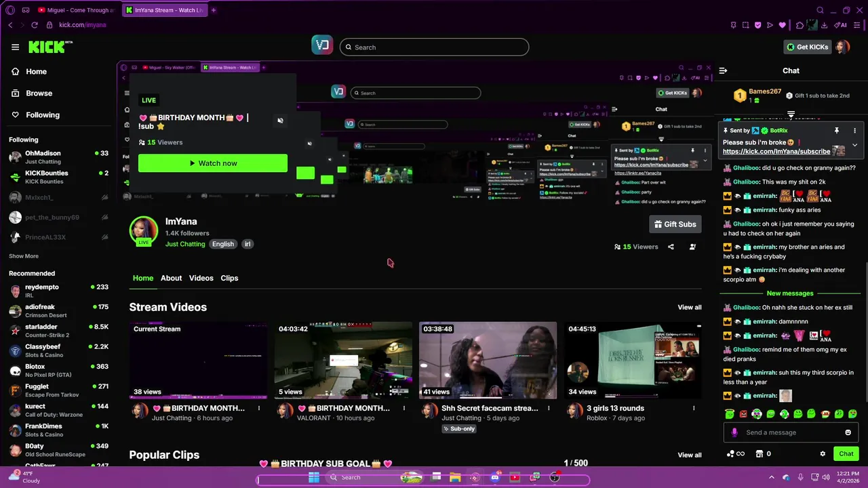Switch to Miguel Come Through browser tab
This screenshot has width=868, height=488.
76,10
